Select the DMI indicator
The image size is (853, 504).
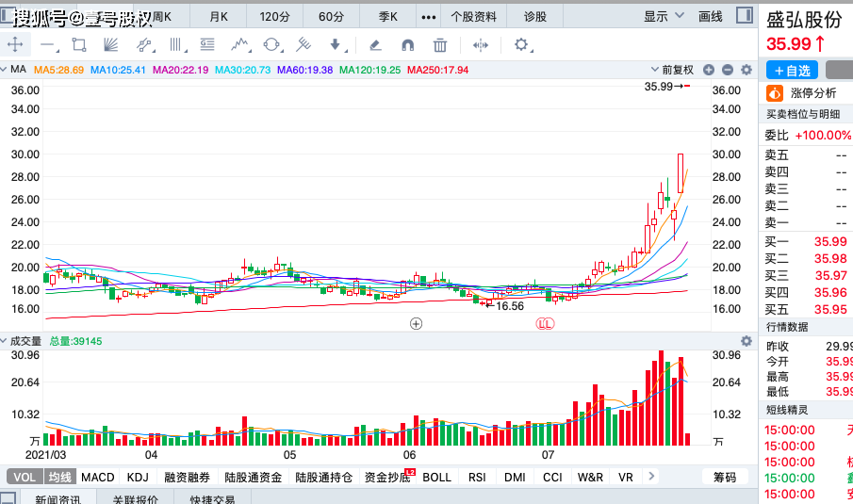point(515,477)
